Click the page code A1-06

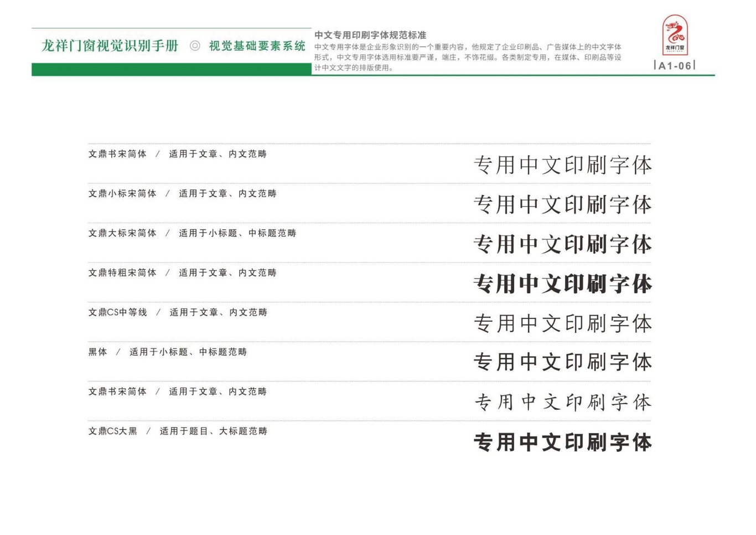pyautogui.click(x=675, y=65)
